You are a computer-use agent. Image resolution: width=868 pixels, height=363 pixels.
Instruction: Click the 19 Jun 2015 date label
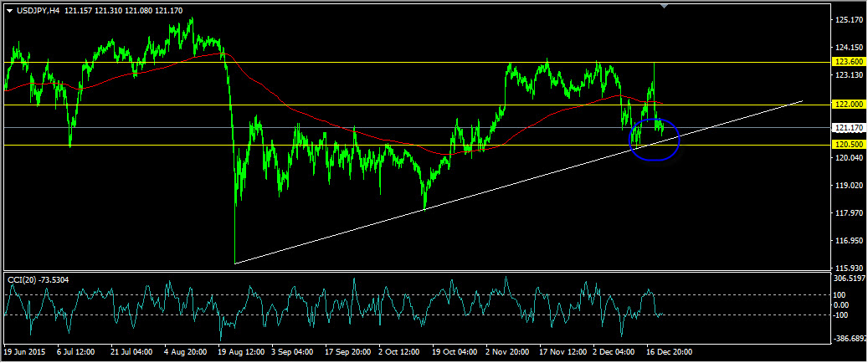[24, 352]
